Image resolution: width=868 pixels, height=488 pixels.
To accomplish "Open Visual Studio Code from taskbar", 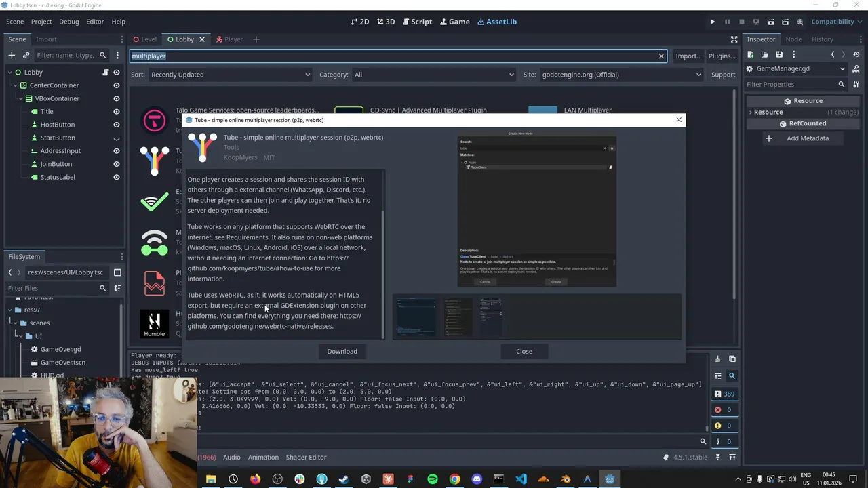I will tap(521, 479).
